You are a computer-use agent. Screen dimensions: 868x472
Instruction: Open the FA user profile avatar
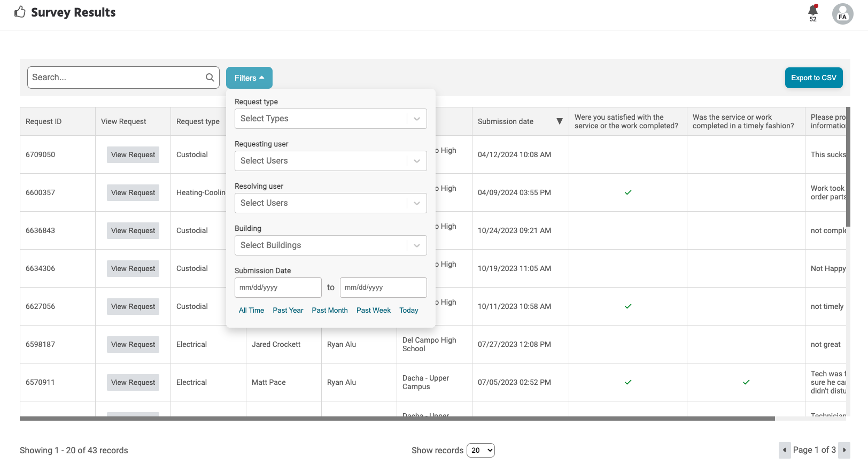[x=842, y=14]
